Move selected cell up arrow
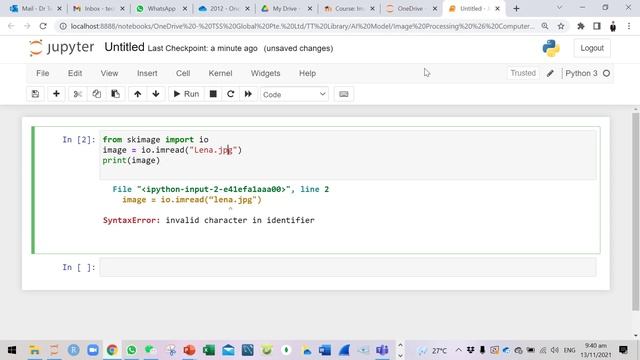Screen dimensions: 640x360 (138, 94)
